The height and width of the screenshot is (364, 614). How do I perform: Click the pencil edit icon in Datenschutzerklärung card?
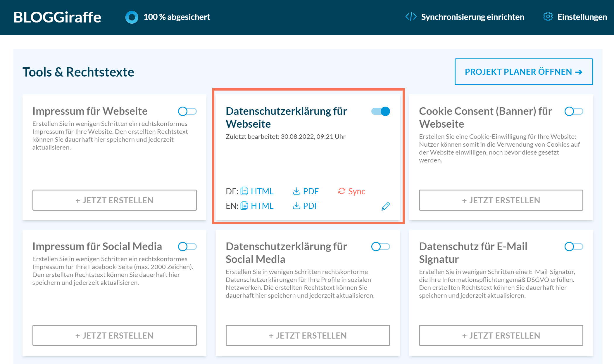pyautogui.click(x=386, y=206)
